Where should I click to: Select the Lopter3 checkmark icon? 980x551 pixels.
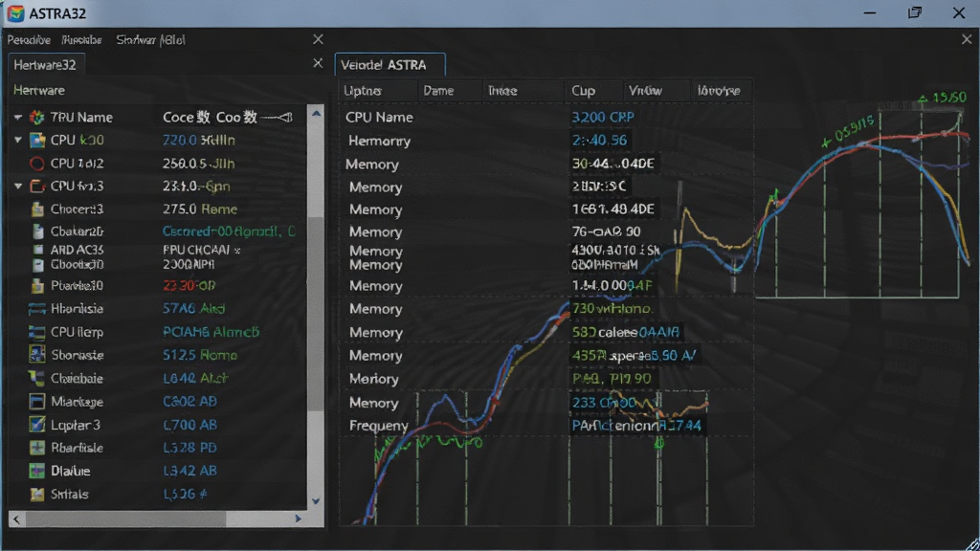37,425
